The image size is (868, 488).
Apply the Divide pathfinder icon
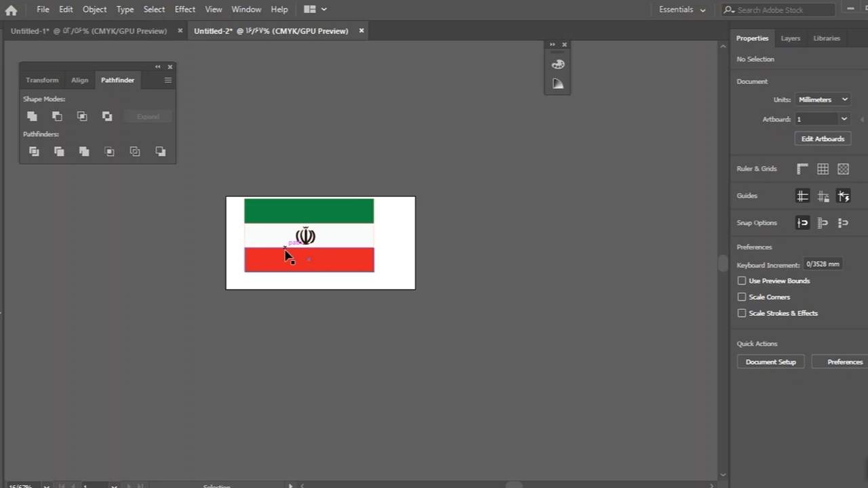[x=34, y=152]
